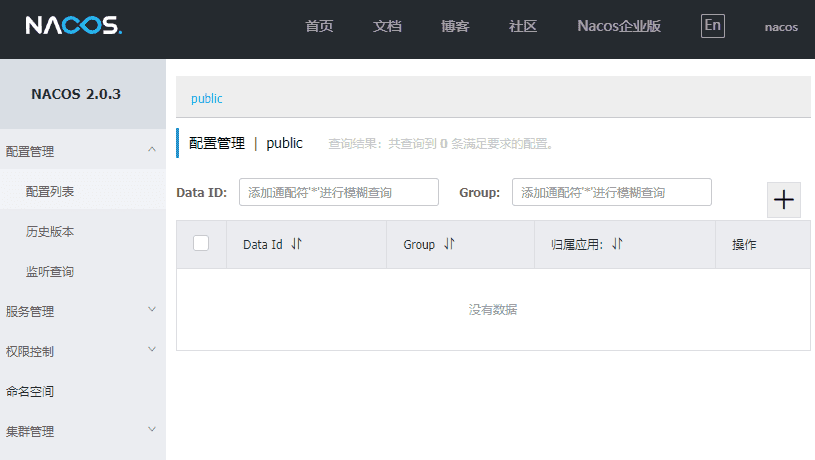
Task: Switch language with the En button
Action: (712, 26)
